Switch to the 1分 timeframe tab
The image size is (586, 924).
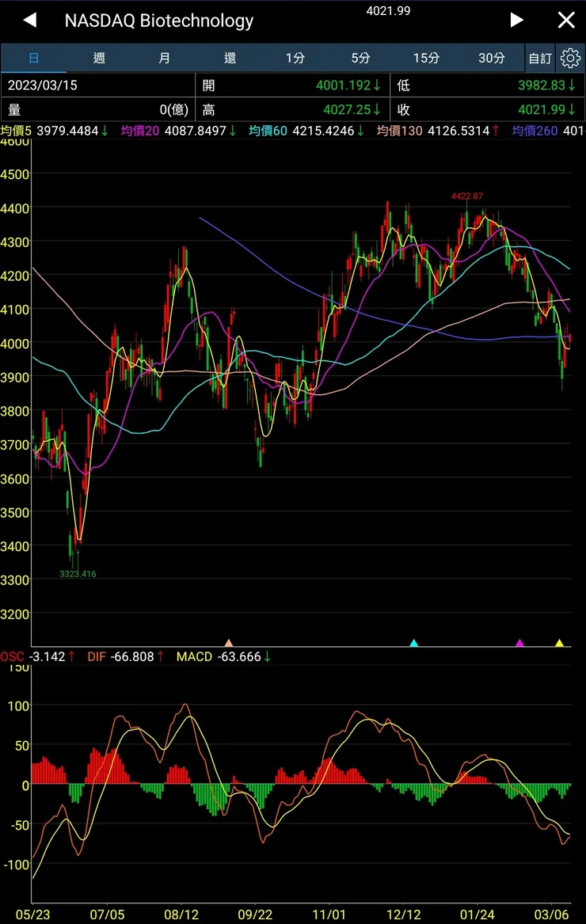tap(295, 58)
